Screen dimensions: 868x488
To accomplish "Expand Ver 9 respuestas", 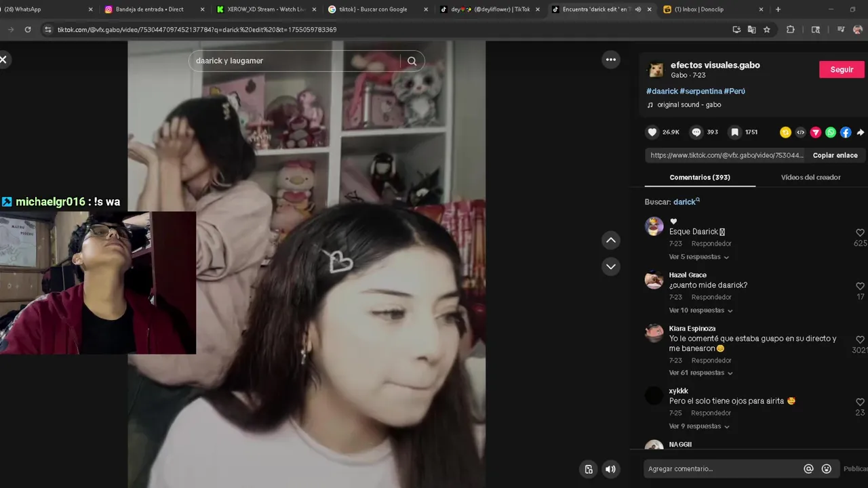I will point(698,426).
